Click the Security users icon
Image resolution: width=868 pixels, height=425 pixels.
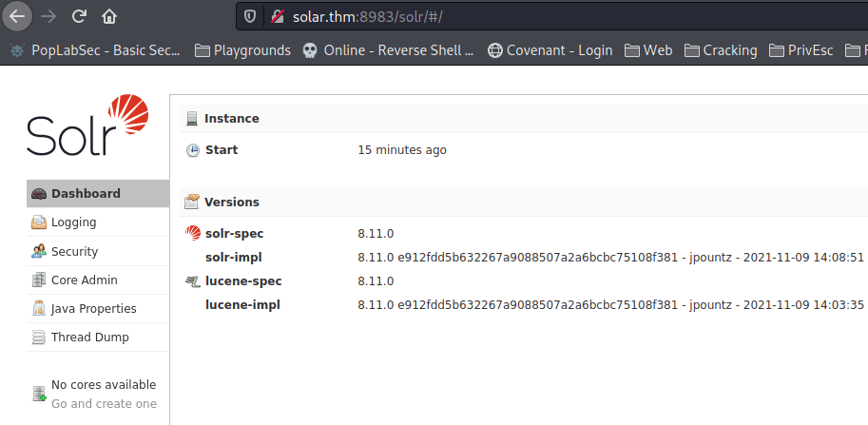click(x=39, y=251)
